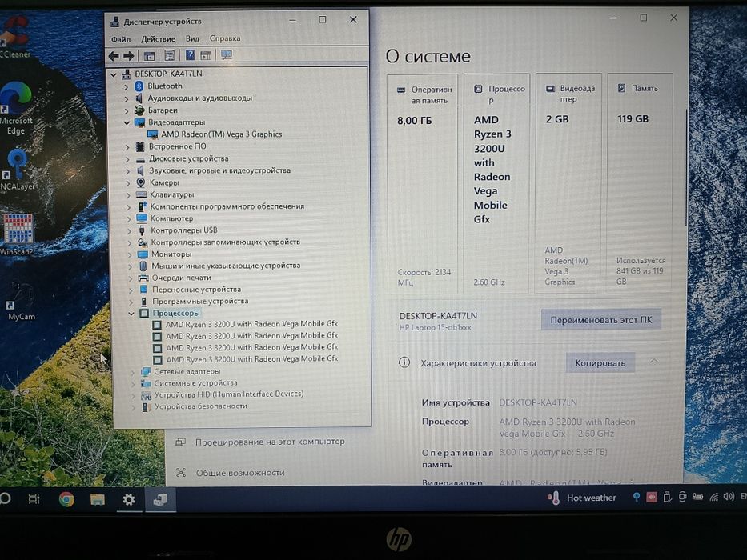Click the scan hardware monitor icon in toolbar
This screenshot has width=747, height=560.
[x=227, y=54]
